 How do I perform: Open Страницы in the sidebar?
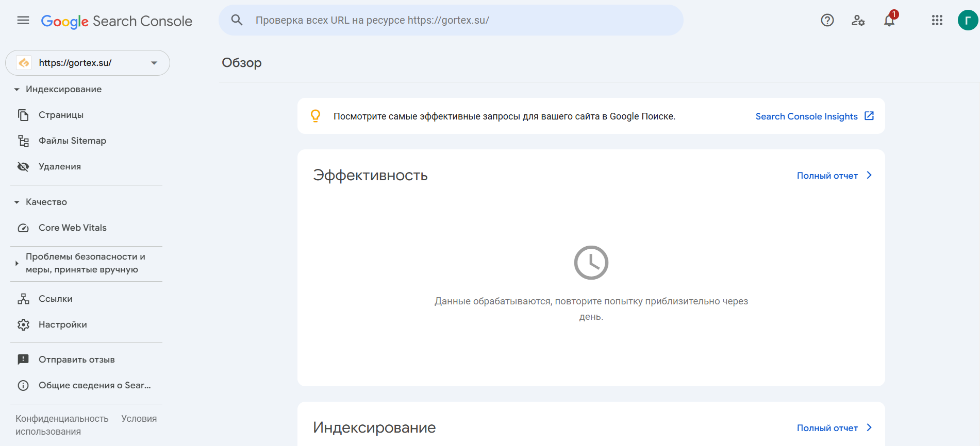point(61,115)
